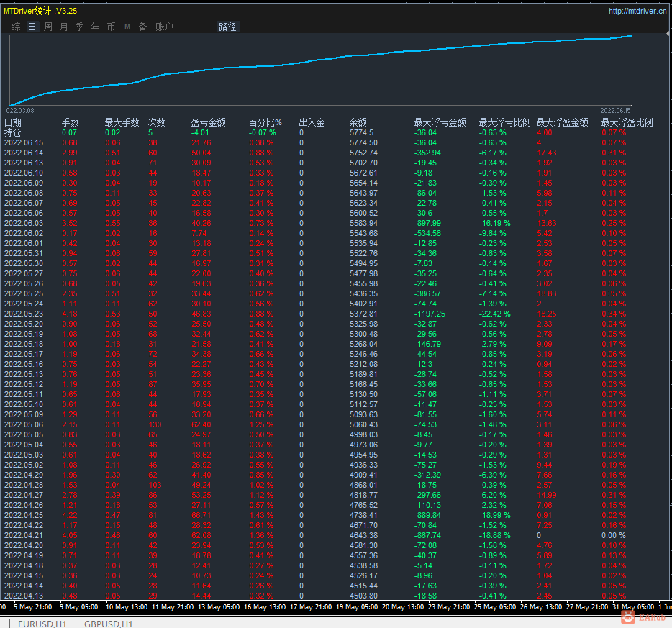The image size is (672, 628).
Task: Click the 最大浮盈金额 column header
Action: pyautogui.click(x=563, y=122)
